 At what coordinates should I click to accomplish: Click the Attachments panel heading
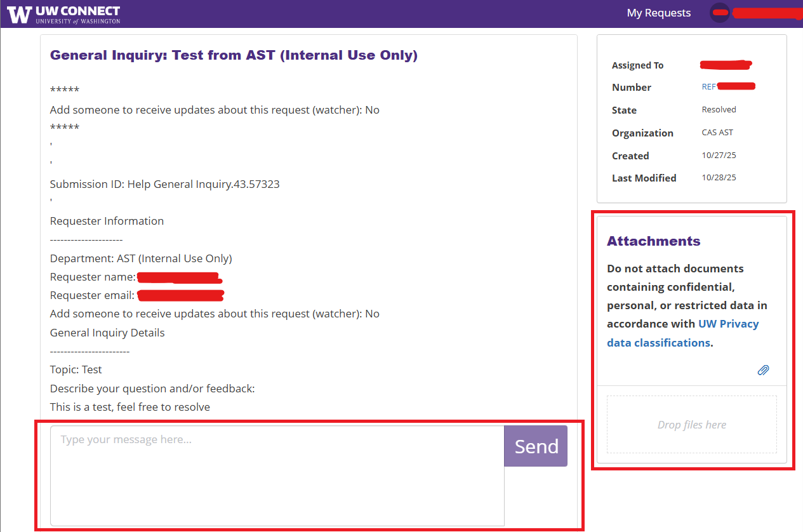pyautogui.click(x=653, y=241)
